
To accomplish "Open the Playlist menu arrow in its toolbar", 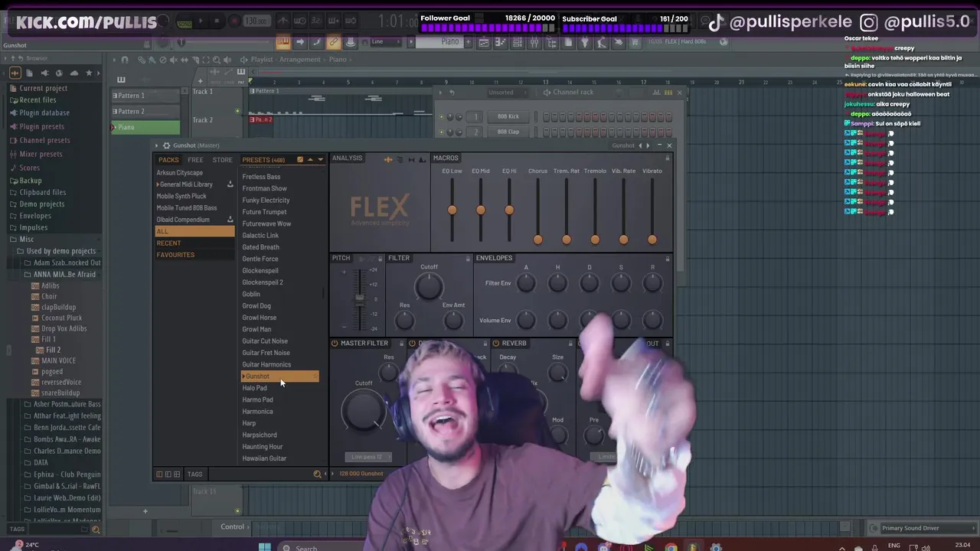I will (x=113, y=60).
